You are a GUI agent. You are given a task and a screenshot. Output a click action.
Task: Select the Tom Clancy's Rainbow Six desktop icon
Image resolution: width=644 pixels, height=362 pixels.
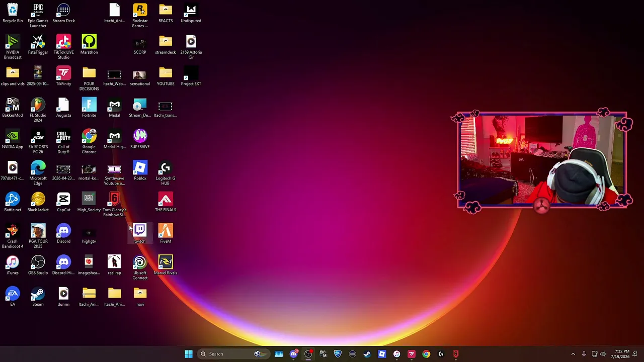click(x=114, y=205)
